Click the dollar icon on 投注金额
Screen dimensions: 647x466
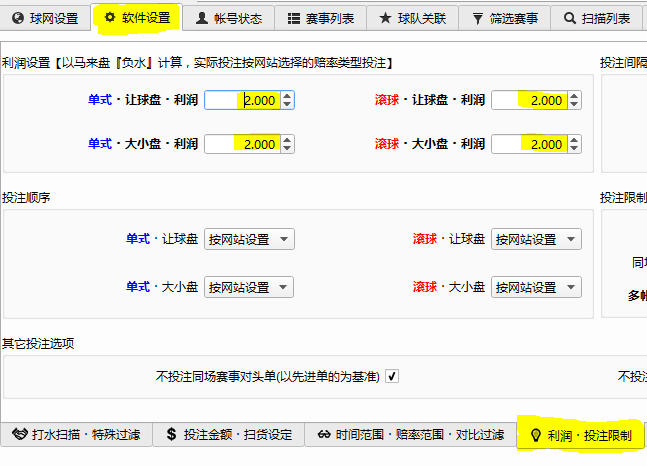(x=171, y=434)
